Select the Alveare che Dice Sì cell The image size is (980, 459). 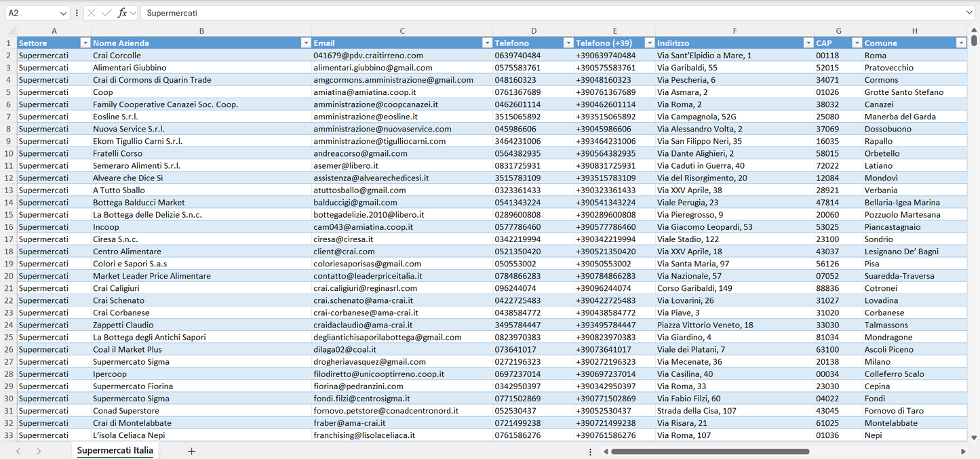click(201, 178)
